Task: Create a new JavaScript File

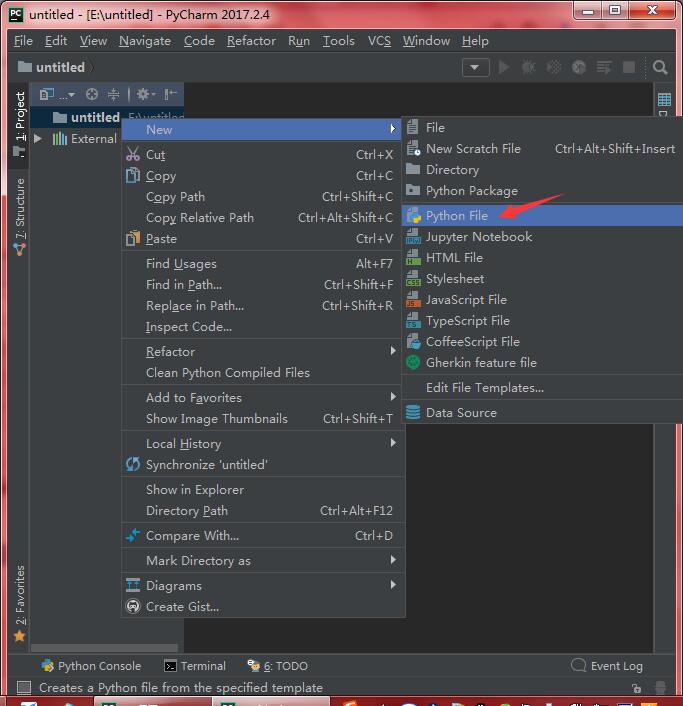Action: 543,300
